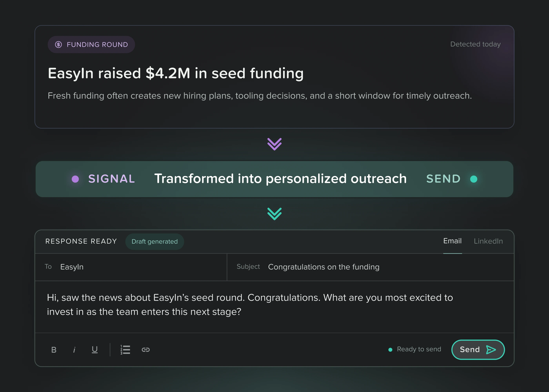The image size is (549, 392).
Task: Click the dollar icon in Funding Round badge
Action: coord(58,45)
